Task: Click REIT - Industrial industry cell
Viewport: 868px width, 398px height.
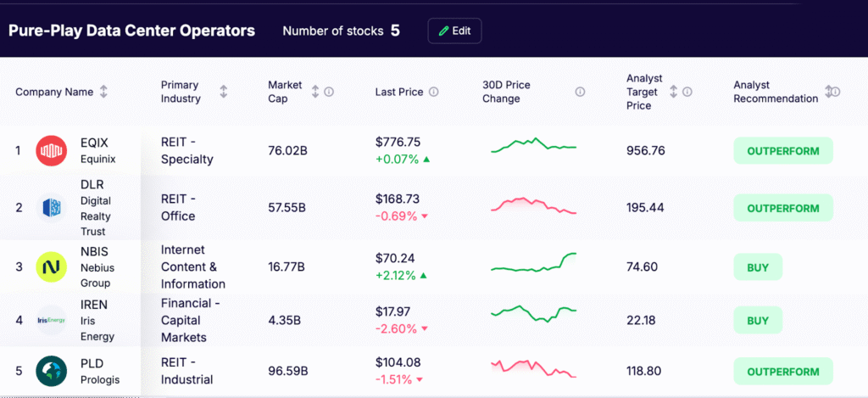Action: (x=187, y=372)
